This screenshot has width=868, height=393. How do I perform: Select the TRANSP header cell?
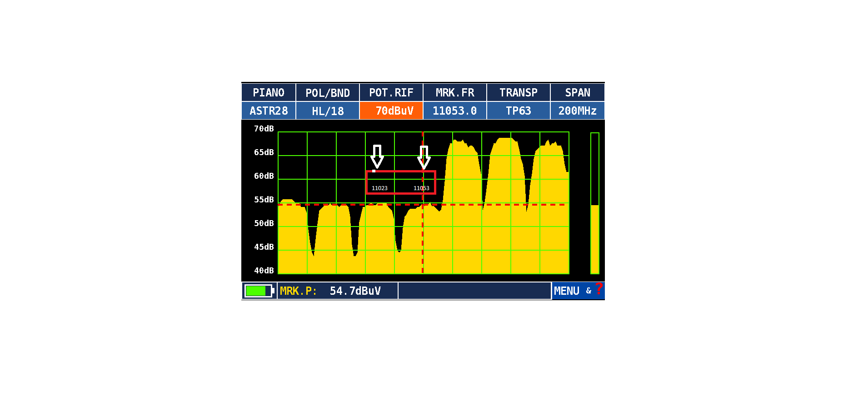point(519,93)
